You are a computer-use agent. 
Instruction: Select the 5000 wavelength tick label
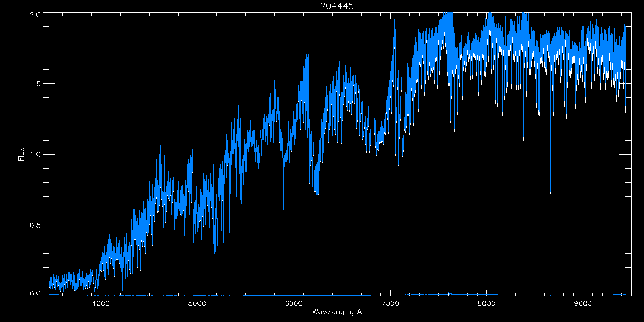pyautogui.click(x=197, y=303)
